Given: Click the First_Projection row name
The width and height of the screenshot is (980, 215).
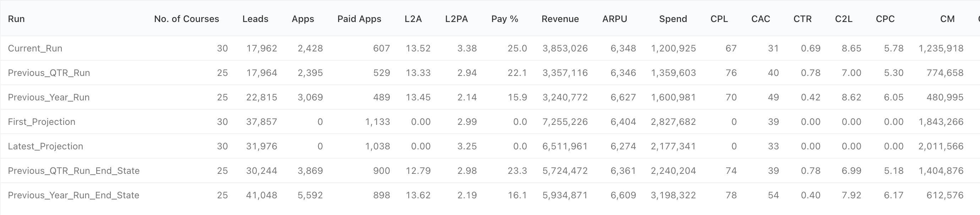Looking at the screenshot, I should (42, 122).
